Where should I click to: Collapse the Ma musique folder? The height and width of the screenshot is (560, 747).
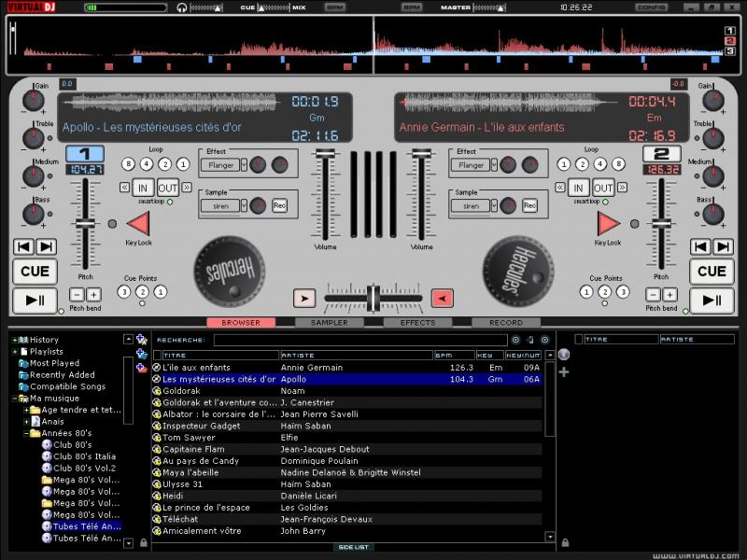coord(14,399)
